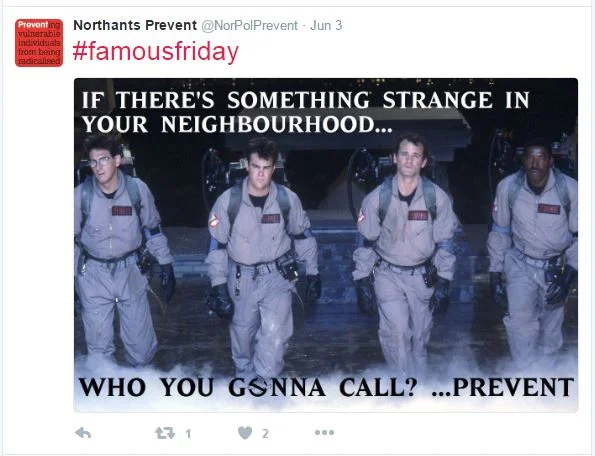Open the Northants Prevent display name
This screenshot has width=595, height=456.
coord(135,25)
